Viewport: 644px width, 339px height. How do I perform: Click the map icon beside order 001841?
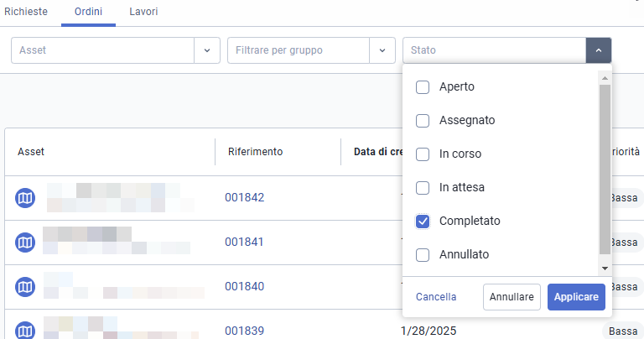pyautogui.click(x=25, y=243)
